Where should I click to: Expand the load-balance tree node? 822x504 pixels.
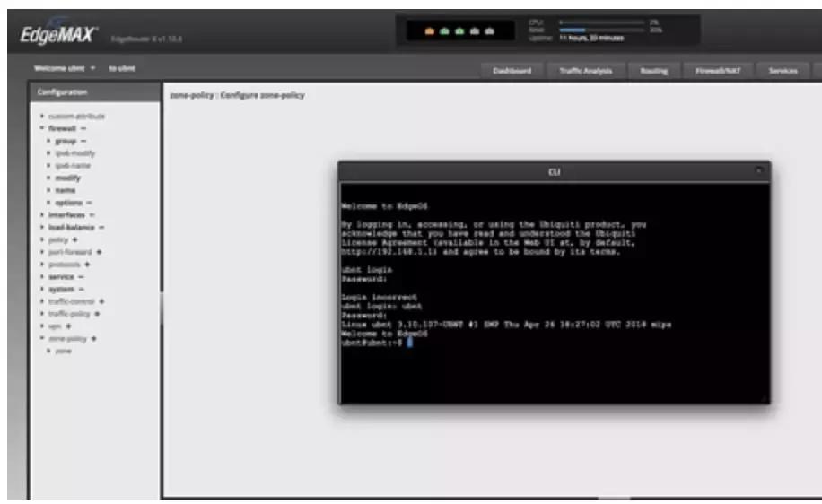tap(42, 228)
